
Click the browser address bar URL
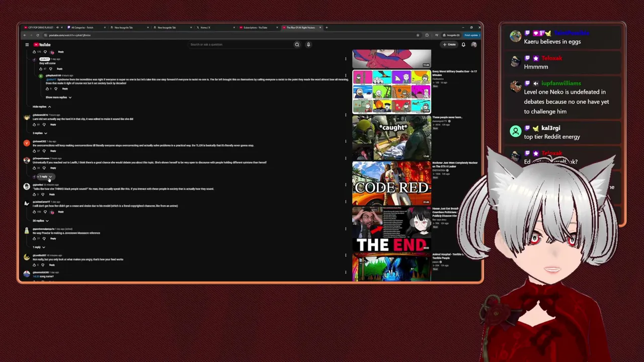pyautogui.click(x=69, y=35)
